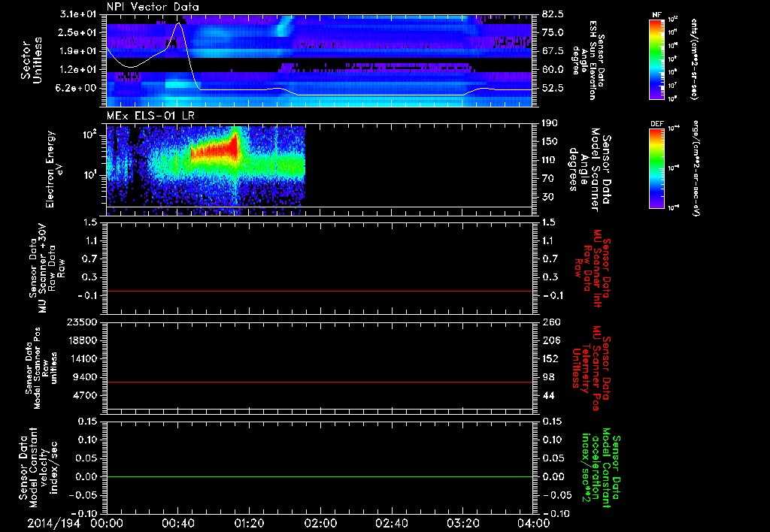Click the 00:40 time tick label
This screenshot has width=770, height=532.
177,523
